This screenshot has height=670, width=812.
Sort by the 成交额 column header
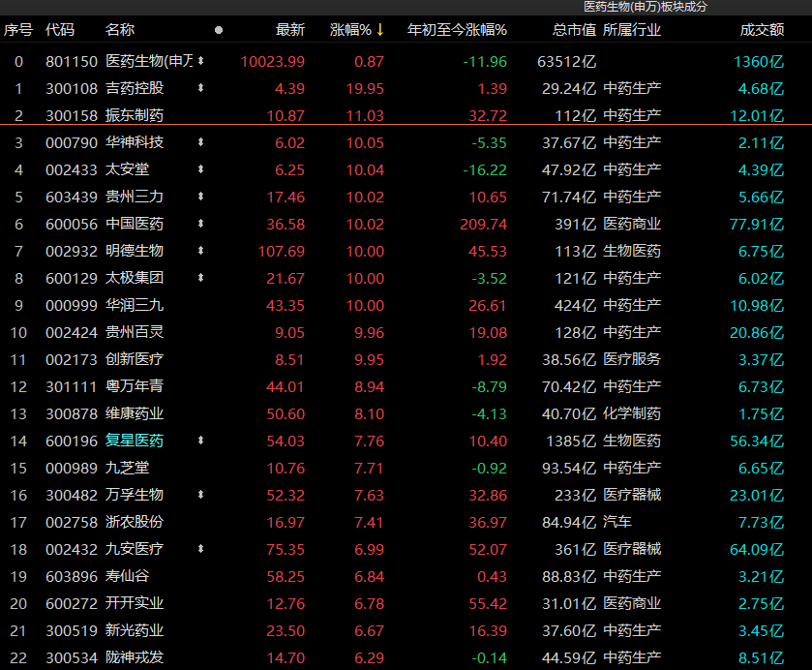pos(762,30)
